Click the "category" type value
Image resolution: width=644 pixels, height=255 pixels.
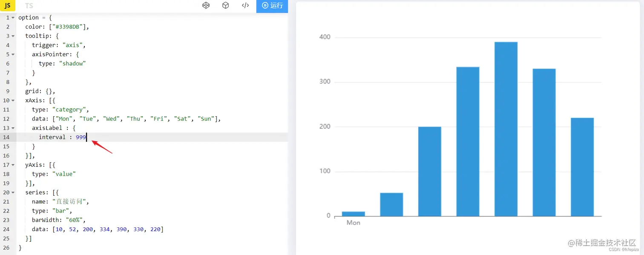(x=69, y=109)
